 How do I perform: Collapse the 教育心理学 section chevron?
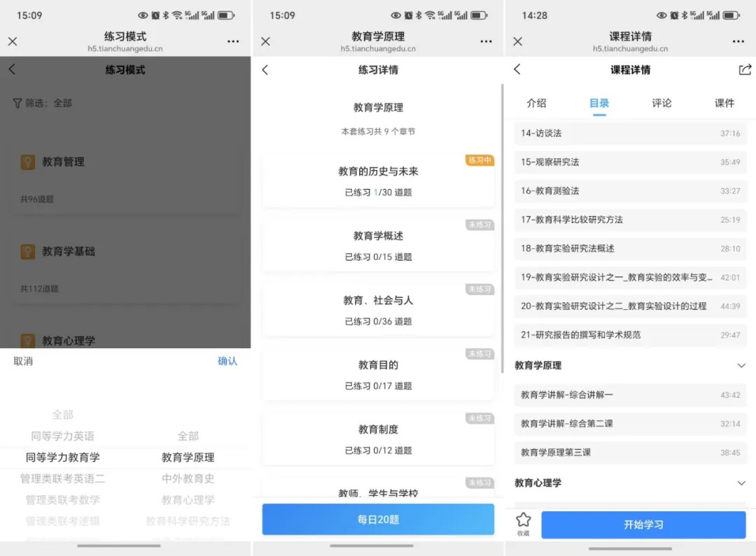pyautogui.click(x=742, y=483)
